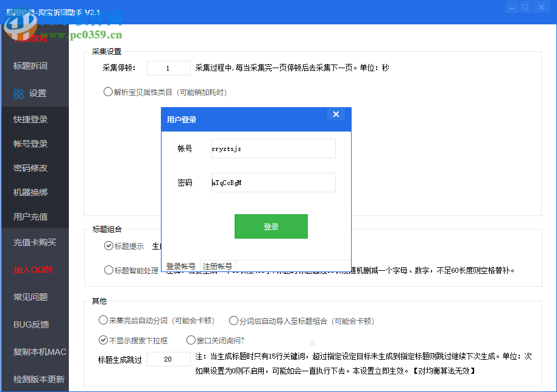Screen dimensions: 557x392
Task: Click inside the 密码 password field
Action: point(273,183)
